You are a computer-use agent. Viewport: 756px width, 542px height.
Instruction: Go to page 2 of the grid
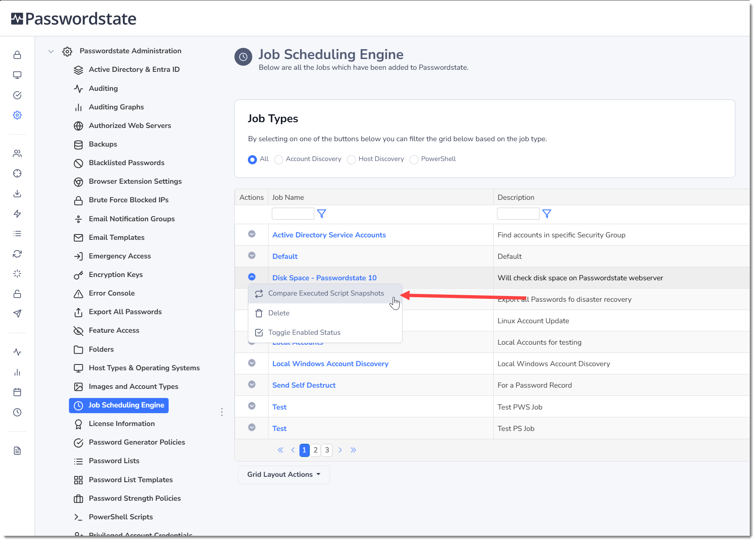pos(316,450)
